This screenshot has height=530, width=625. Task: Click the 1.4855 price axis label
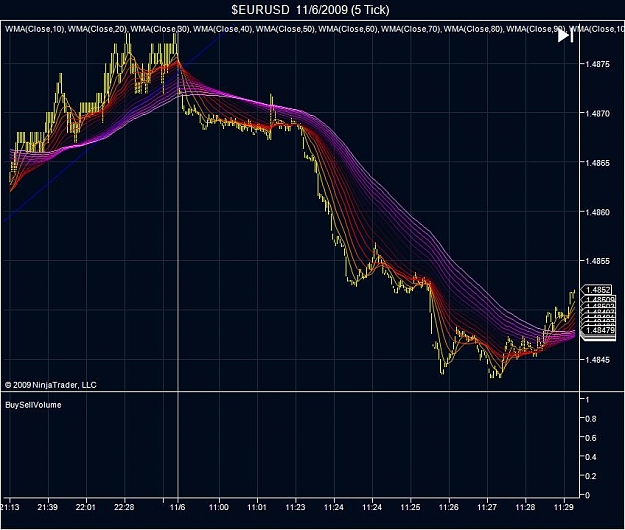tap(597, 261)
